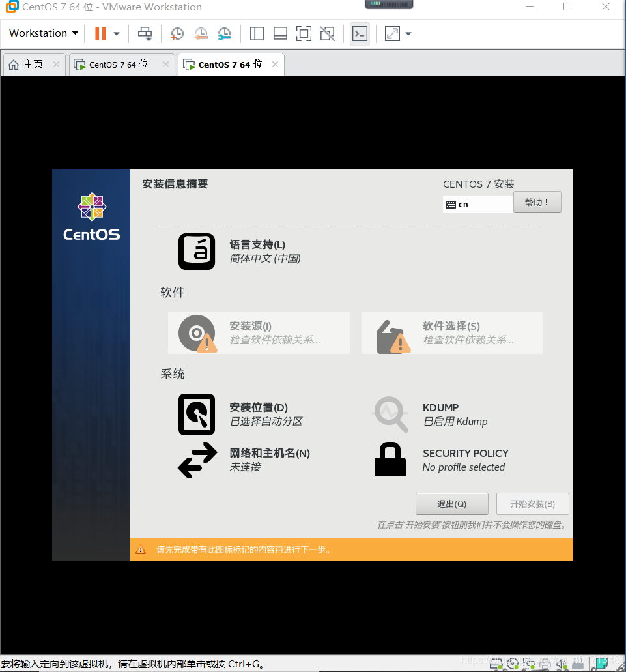Switch to Unity mode icon
626x672 pixels.
click(x=327, y=33)
